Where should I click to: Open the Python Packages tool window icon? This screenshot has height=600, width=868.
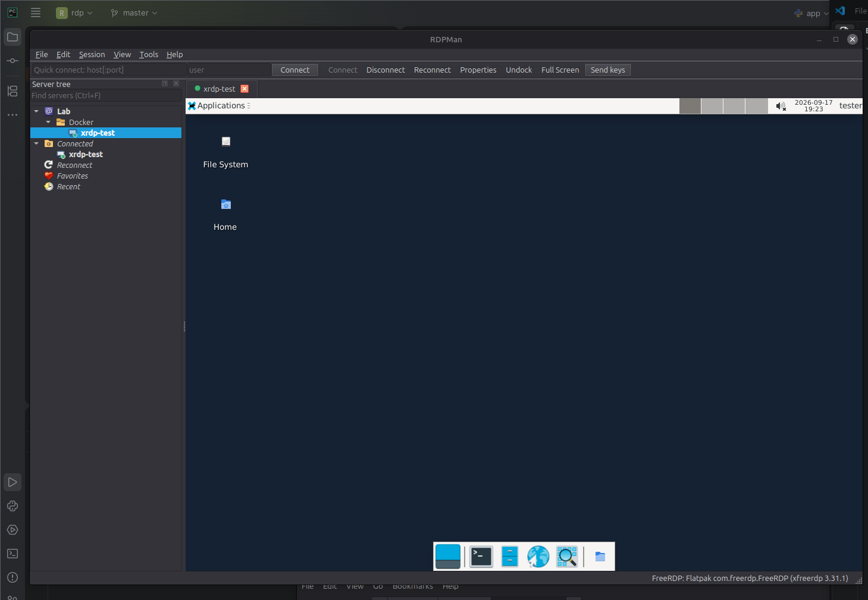(x=12, y=506)
